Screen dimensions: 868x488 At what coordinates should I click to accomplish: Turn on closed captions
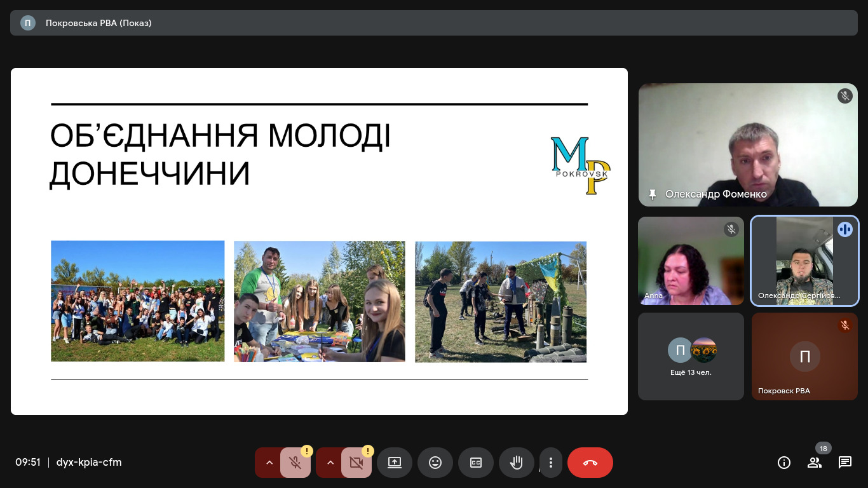[x=476, y=463]
